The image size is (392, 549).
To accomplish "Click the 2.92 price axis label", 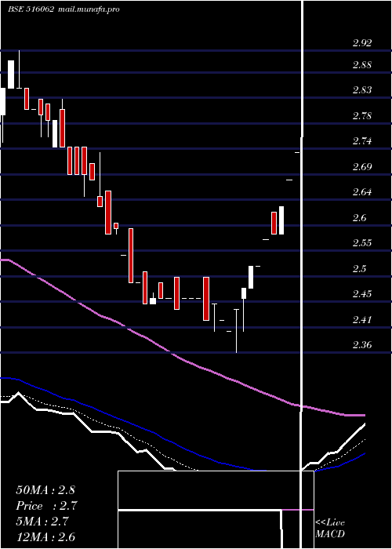I will [x=362, y=43].
